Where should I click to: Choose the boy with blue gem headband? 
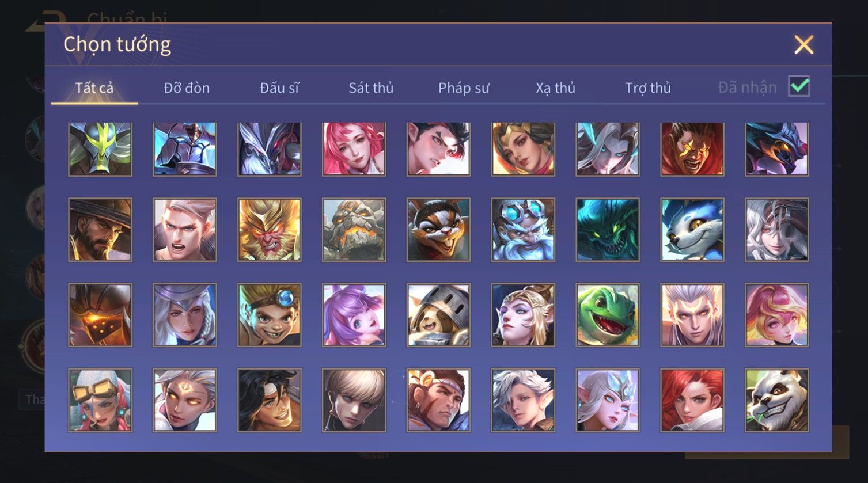tap(270, 315)
